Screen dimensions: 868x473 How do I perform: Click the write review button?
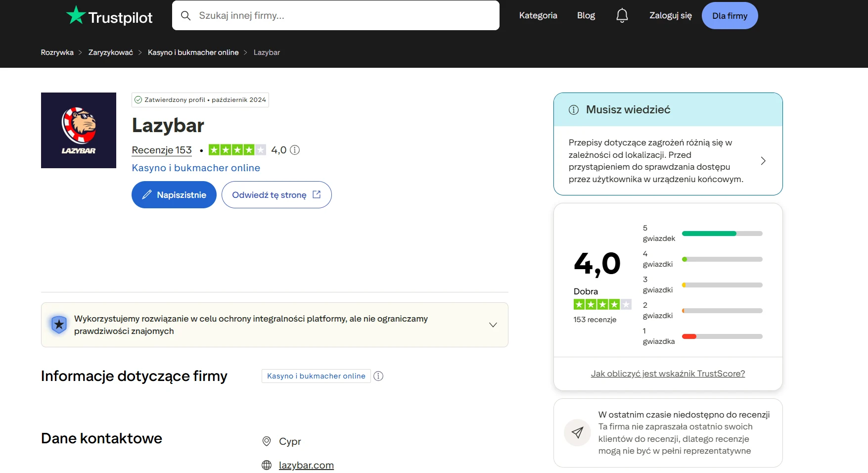pos(174,195)
